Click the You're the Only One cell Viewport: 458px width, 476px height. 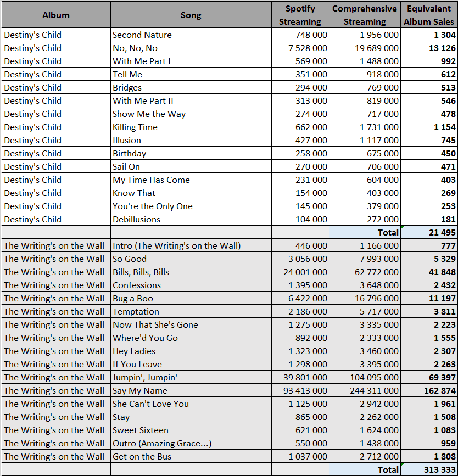tap(191, 206)
